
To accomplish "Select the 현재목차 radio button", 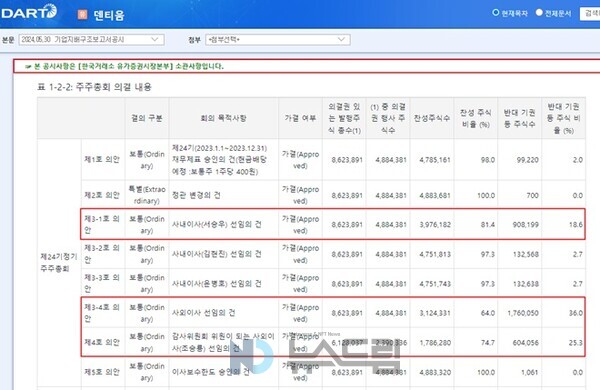I will coord(496,13).
